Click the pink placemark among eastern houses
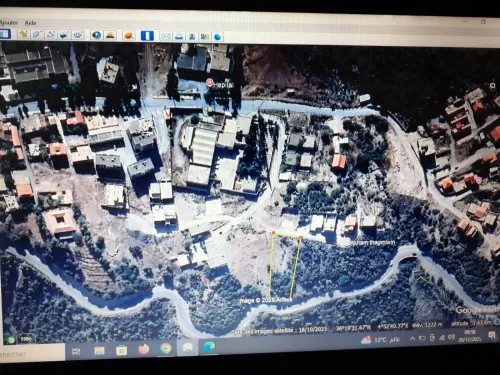 coord(478,180)
